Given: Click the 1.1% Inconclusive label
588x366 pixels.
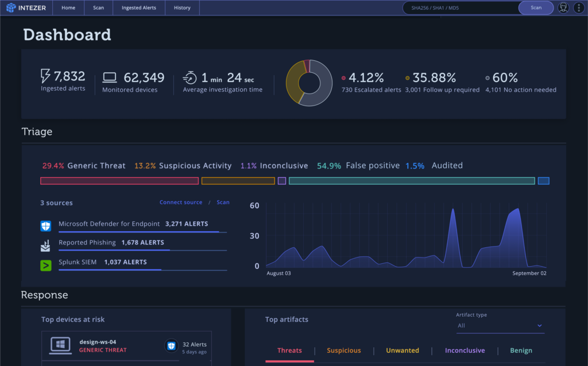Looking at the screenshot, I should coord(274,166).
